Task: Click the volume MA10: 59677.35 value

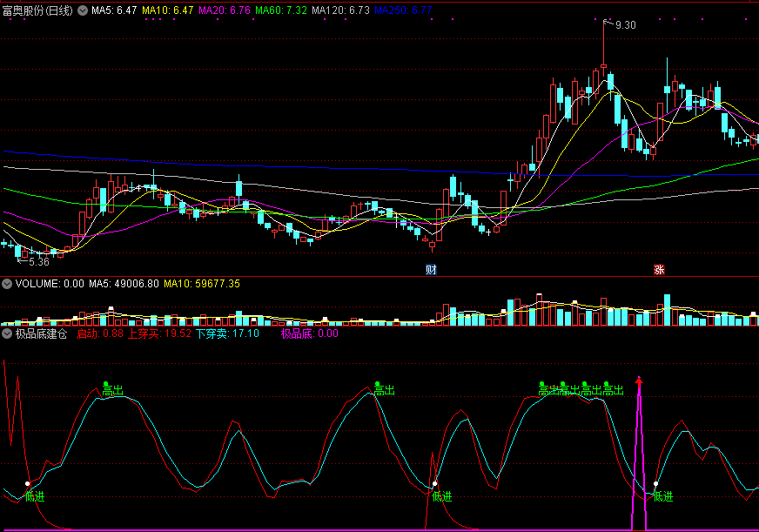Action: pos(202,284)
